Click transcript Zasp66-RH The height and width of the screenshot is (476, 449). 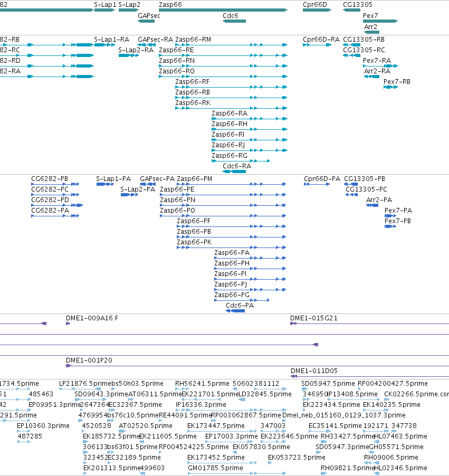point(250,129)
